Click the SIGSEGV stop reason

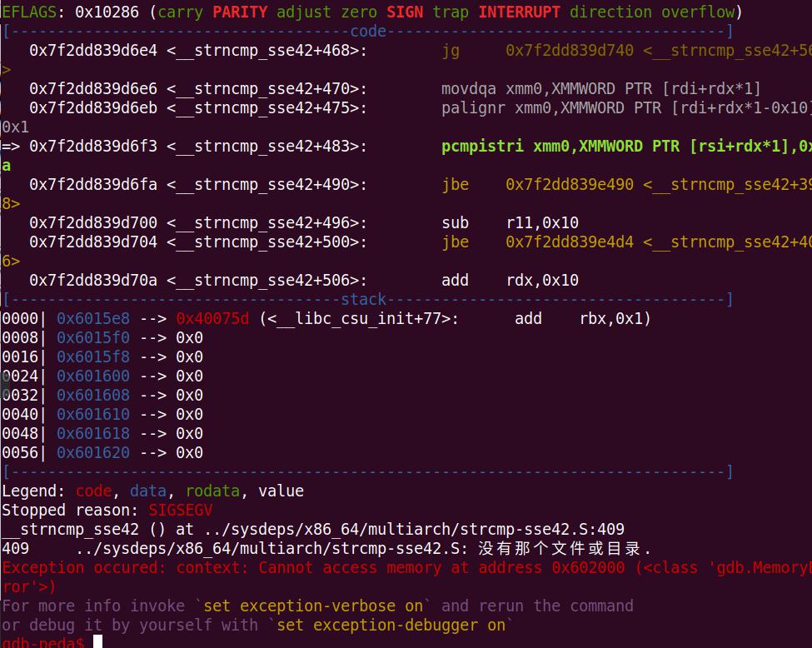click(x=180, y=511)
